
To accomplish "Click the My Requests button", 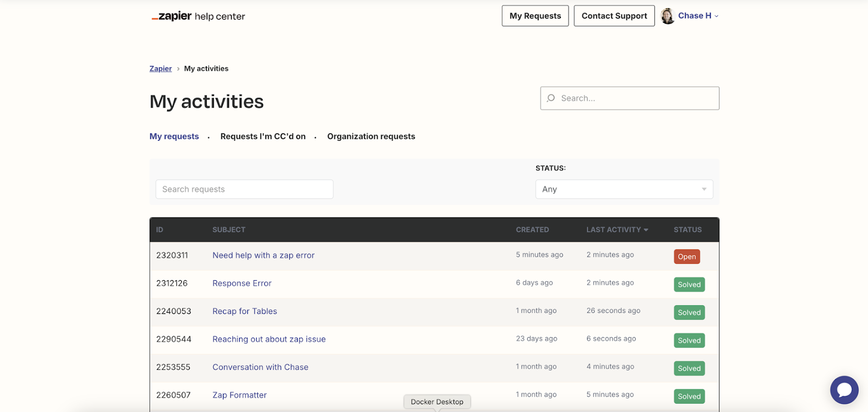I will click(x=535, y=16).
